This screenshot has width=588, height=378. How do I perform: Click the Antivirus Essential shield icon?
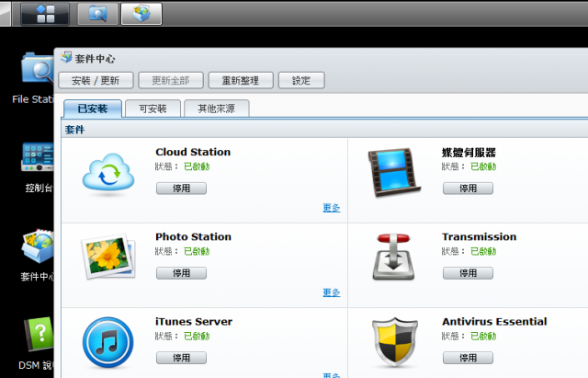click(395, 342)
